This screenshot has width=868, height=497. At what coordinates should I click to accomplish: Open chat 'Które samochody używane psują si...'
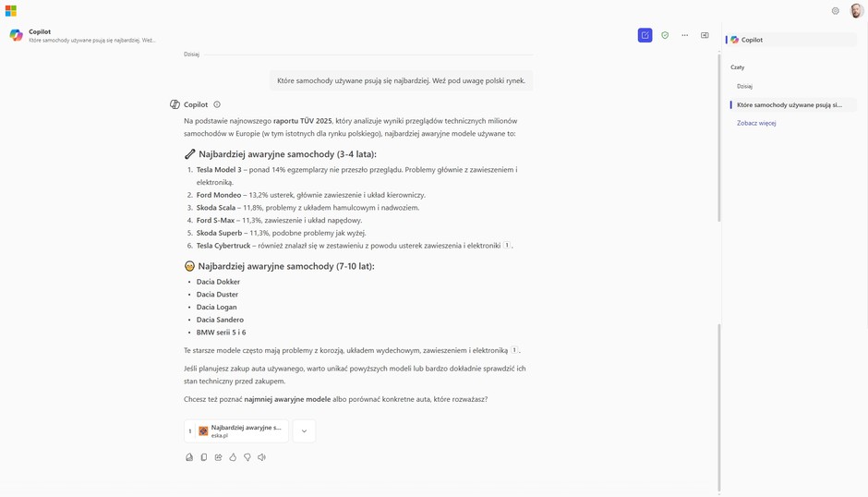point(793,104)
